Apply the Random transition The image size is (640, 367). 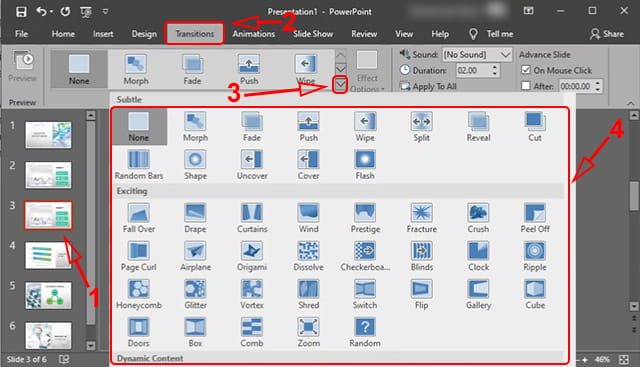(x=365, y=332)
